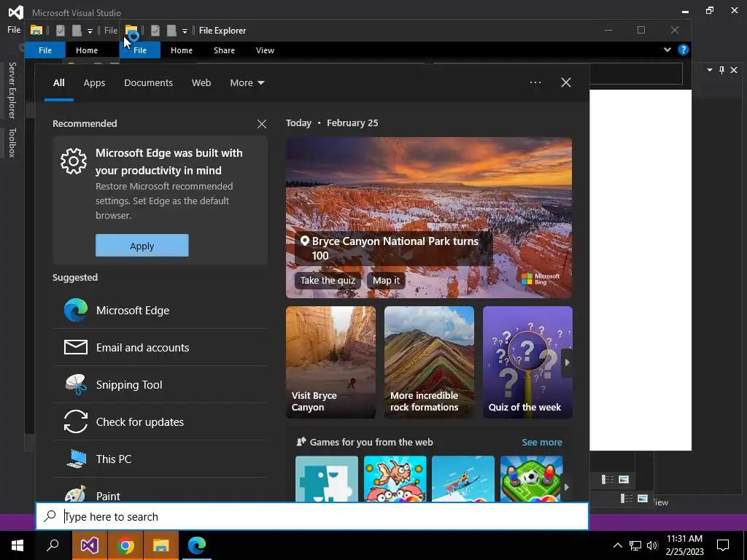
Task: Open Home tab in rear File Explorer
Action: point(87,50)
